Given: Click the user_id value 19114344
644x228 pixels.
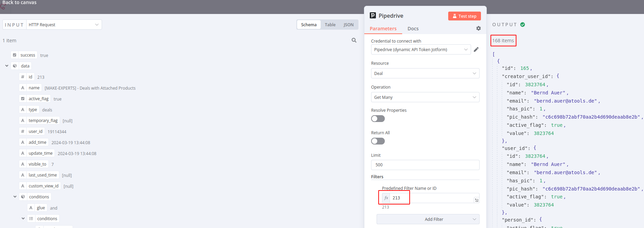Looking at the screenshot, I should click(x=57, y=132).
